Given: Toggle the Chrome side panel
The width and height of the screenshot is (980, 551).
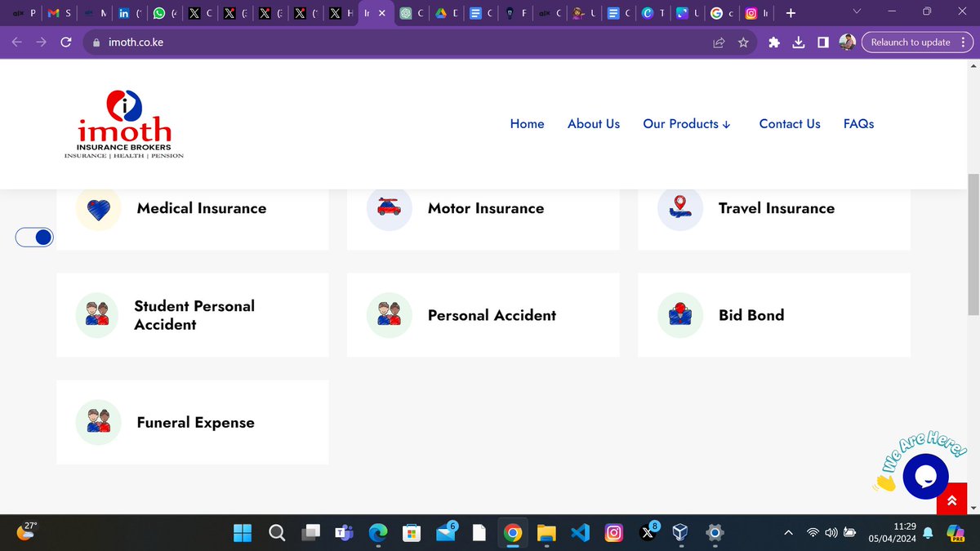Looking at the screenshot, I should point(823,42).
